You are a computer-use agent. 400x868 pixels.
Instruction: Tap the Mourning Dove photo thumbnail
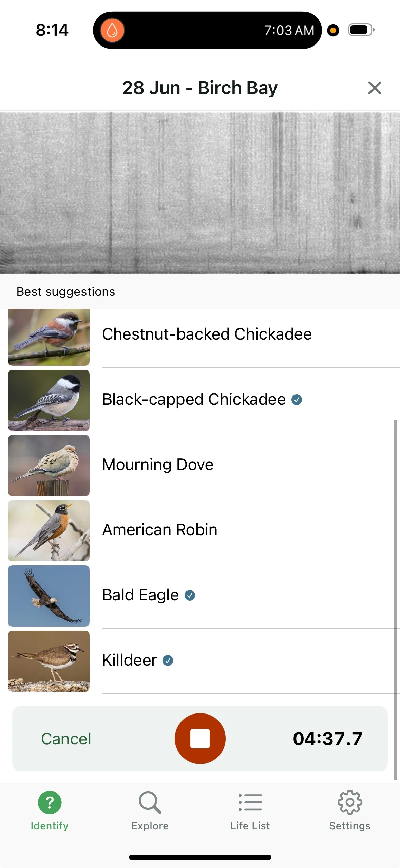tap(49, 465)
